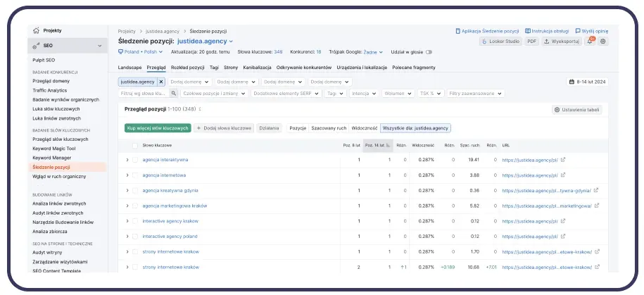Open external link for strony internetowe krakow URL
644x295 pixels.
(x=597, y=251)
